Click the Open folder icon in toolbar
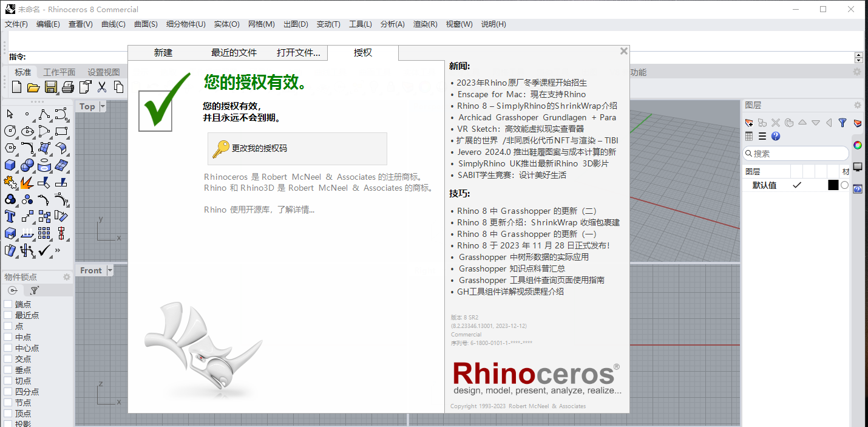868x427 pixels. pyautogui.click(x=33, y=87)
